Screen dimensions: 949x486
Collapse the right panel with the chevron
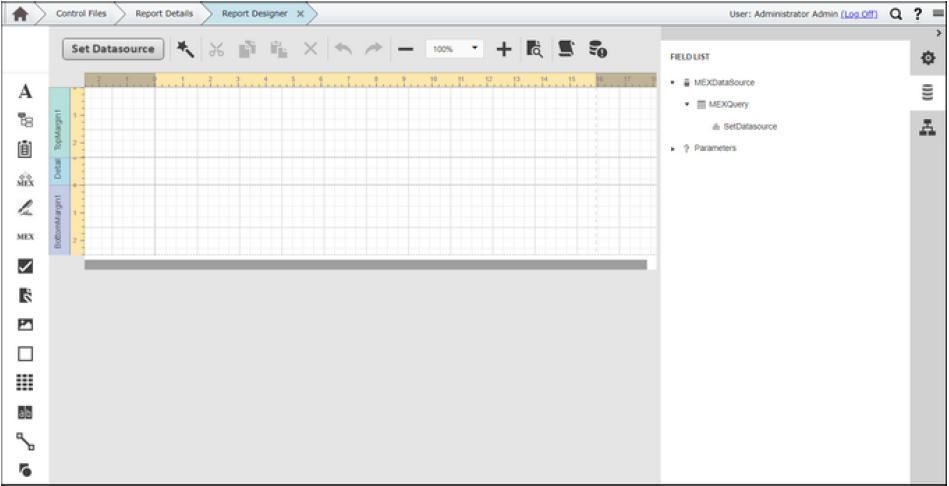click(x=938, y=33)
